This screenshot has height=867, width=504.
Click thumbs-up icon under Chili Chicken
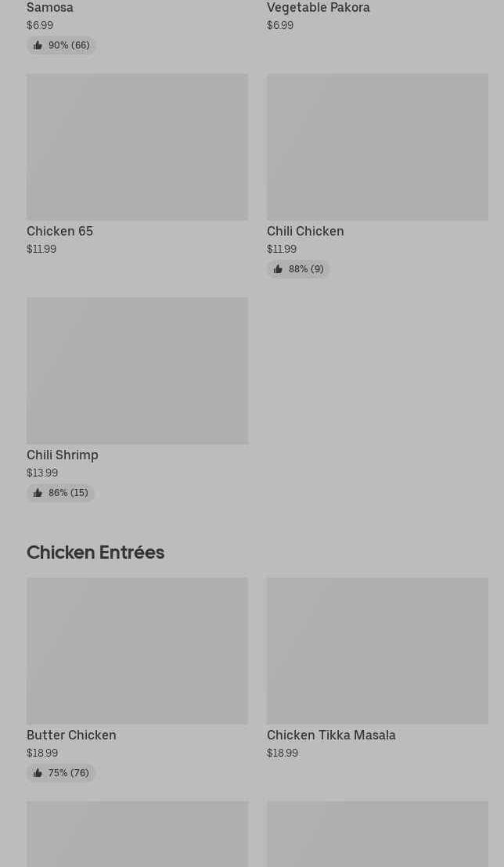[278, 269]
